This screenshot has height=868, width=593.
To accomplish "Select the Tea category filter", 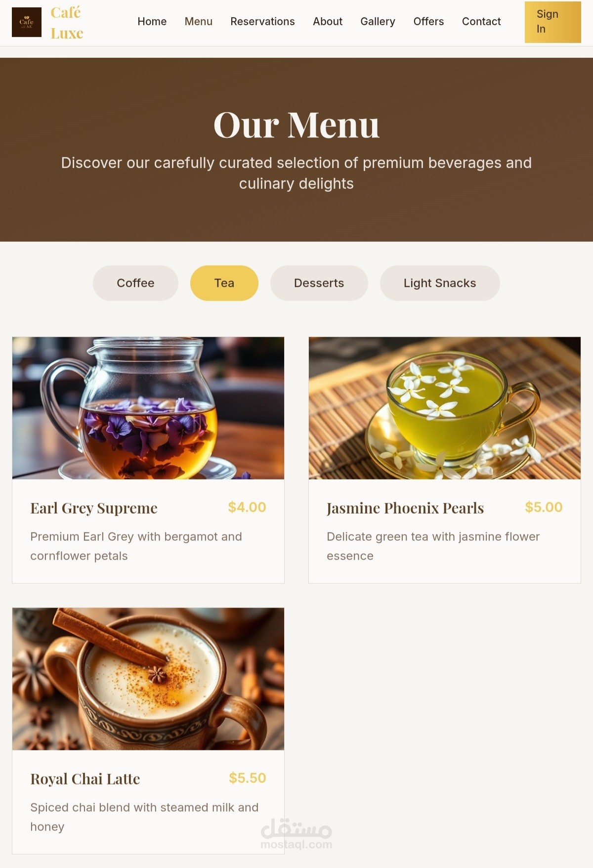I will 224,283.
